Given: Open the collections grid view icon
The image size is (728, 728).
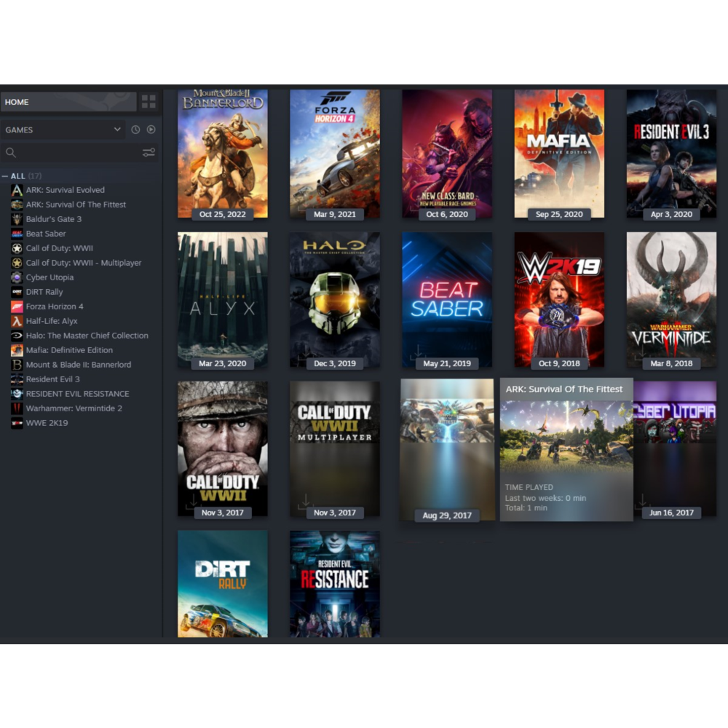Looking at the screenshot, I should [149, 102].
